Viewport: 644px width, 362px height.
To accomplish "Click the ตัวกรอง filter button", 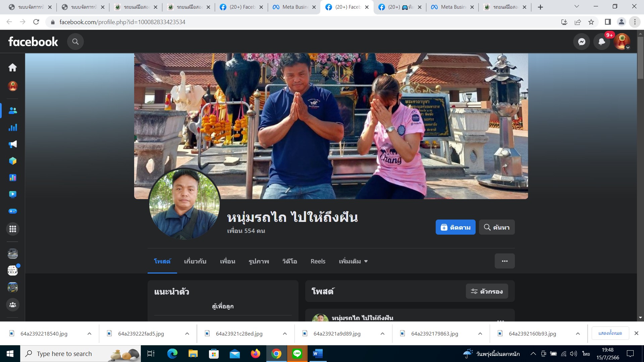I will [487, 291].
